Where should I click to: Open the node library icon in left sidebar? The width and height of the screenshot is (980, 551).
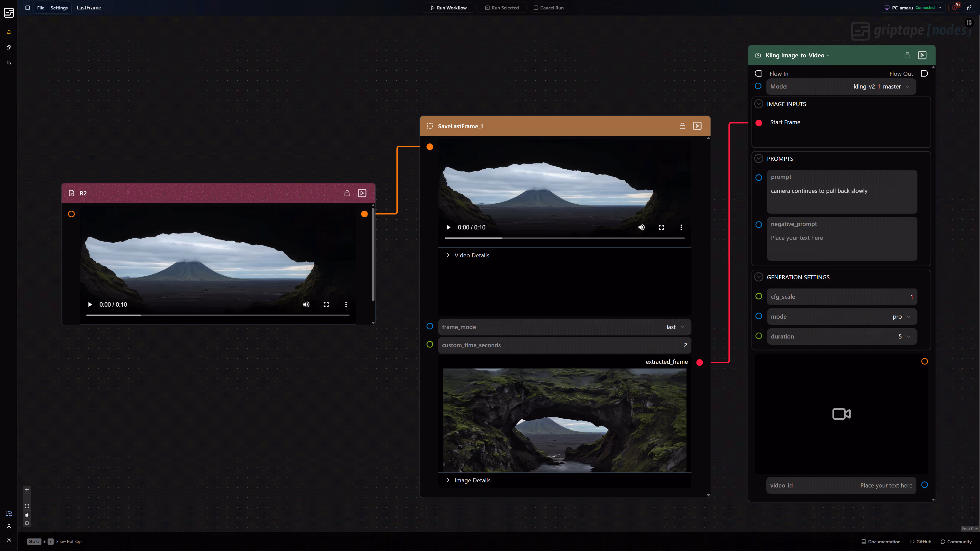pos(8,62)
